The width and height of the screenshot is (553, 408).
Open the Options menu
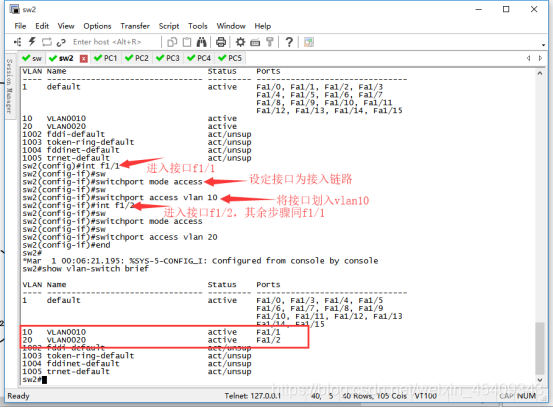[97, 26]
